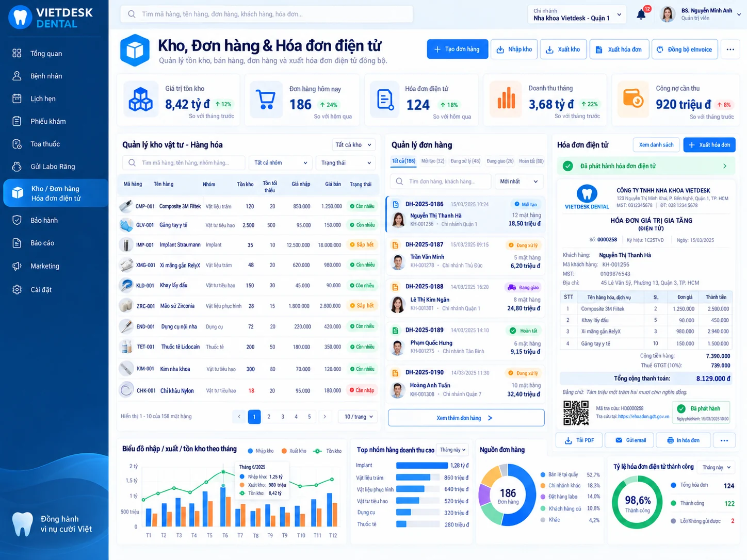Open the inventory Trạng thái filter dropdown
This screenshot has height=560, width=747.
(346, 163)
